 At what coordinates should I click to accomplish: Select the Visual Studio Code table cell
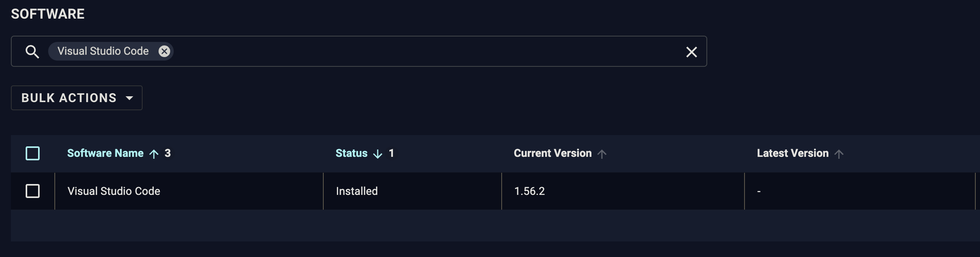pos(189,191)
